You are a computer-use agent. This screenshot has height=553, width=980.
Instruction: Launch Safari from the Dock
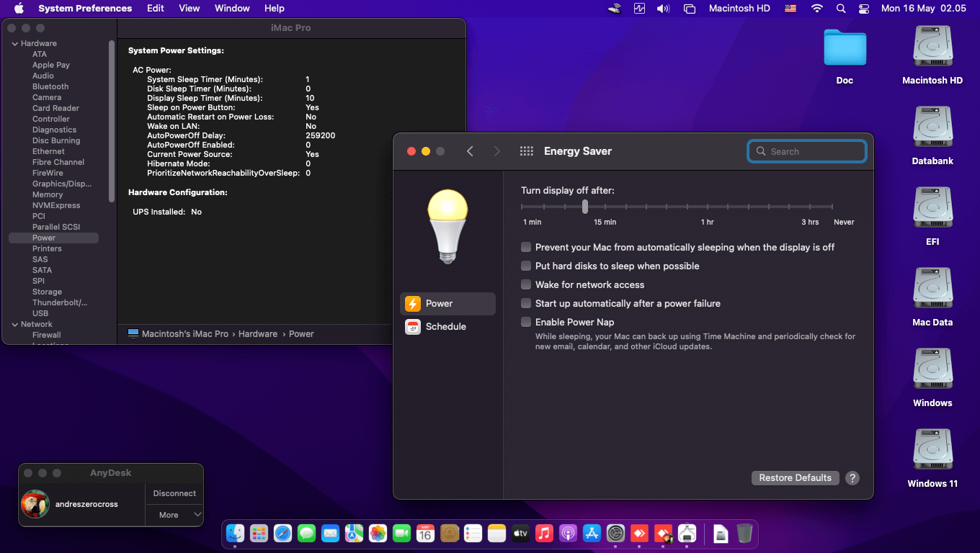(282, 534)
